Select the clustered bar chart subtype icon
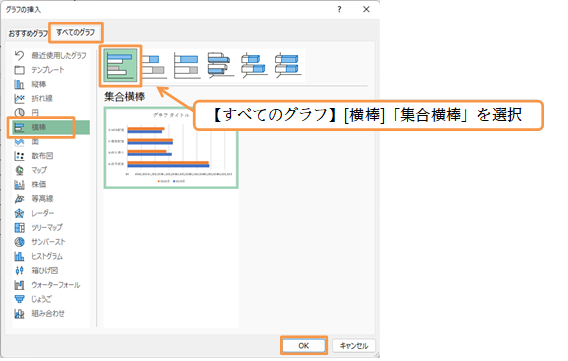This screenshot has width=568, height=361. [121, 66]
